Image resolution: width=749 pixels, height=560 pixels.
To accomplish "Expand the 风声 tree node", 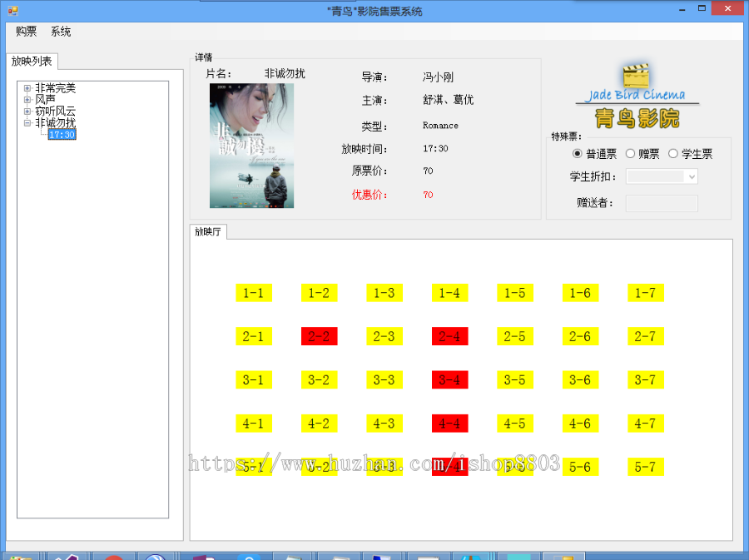I will pos(27,99).
